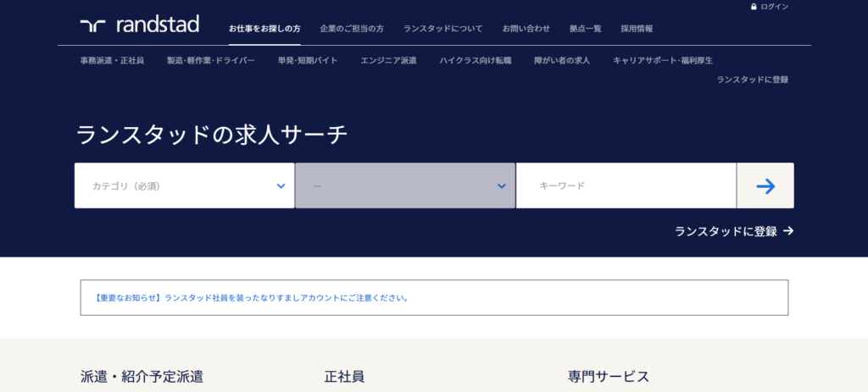View the 拠点一覧 page
Image resolution: width=868 pixels, height=392 pixels.
click(x=585, y=29)
